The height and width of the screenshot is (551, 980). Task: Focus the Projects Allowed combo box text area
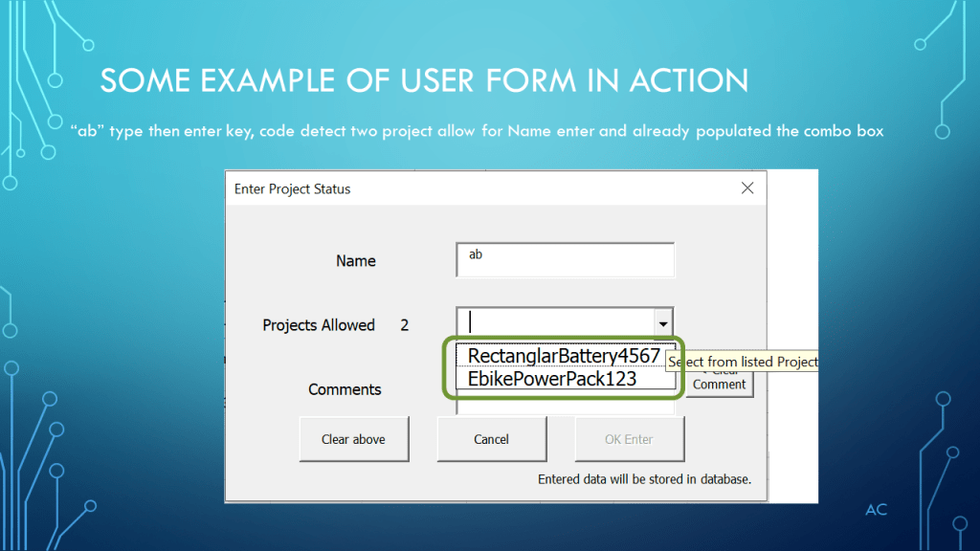tap(554, 323)
